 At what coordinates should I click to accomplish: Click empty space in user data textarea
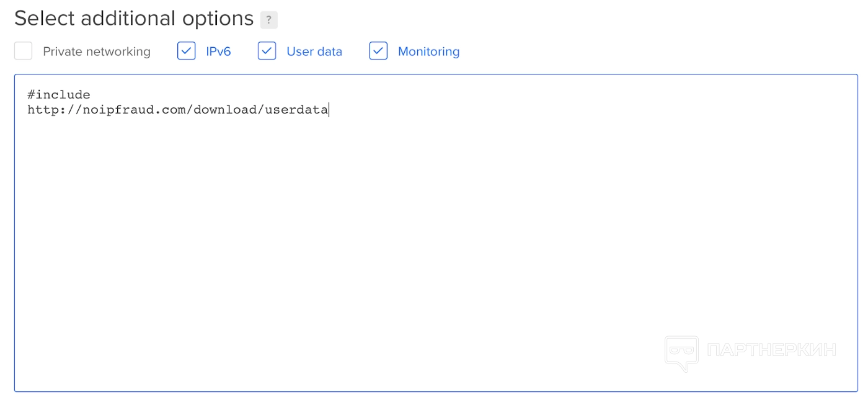[372, 248]
